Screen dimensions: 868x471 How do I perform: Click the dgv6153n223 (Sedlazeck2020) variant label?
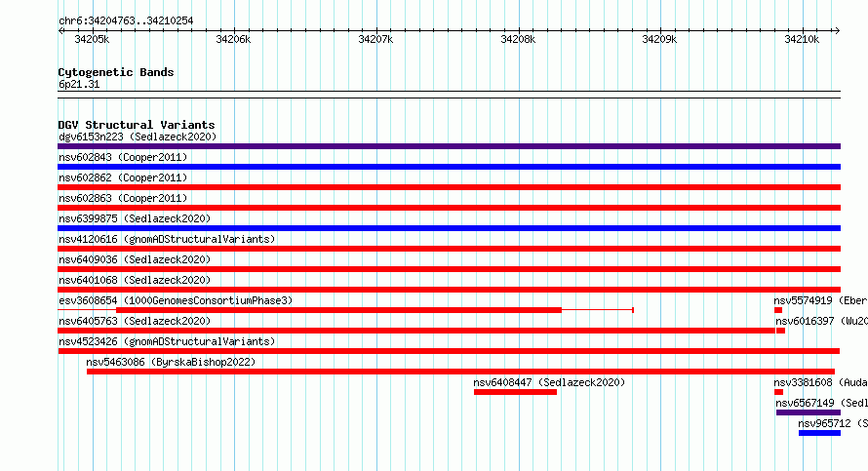coord(138,137)
